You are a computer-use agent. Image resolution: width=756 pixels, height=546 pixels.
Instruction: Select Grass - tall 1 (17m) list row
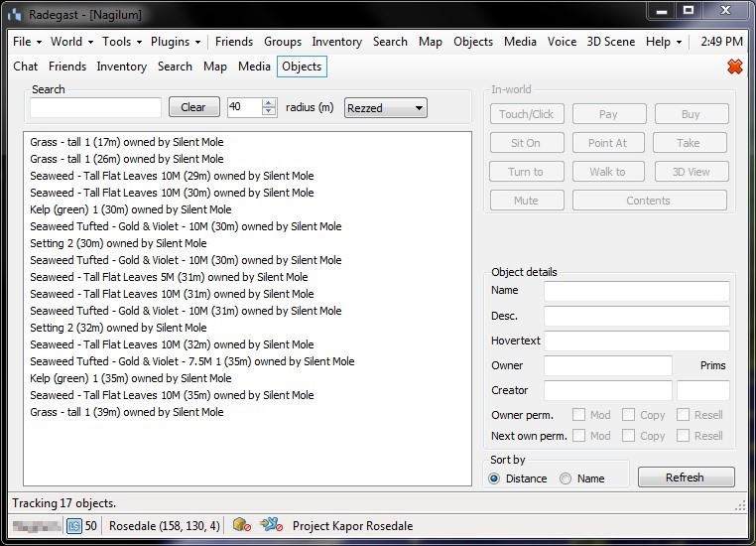(127, 142)
